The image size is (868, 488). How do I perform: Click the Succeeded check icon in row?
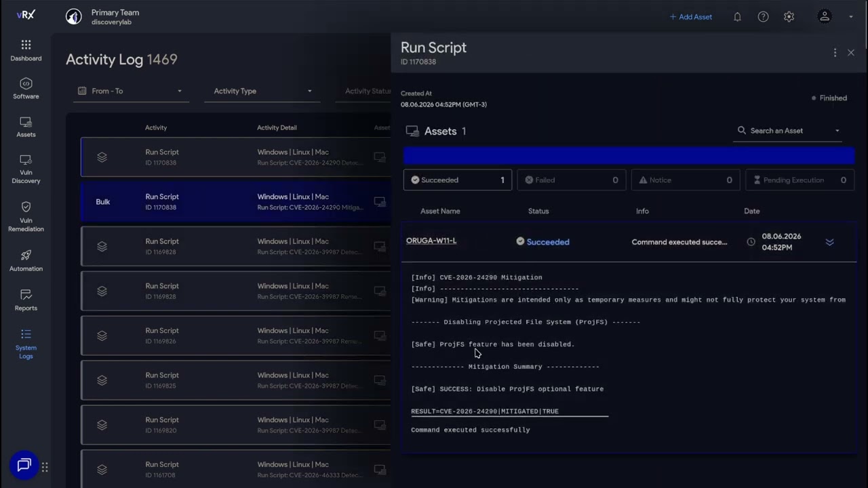coord(520,241)
